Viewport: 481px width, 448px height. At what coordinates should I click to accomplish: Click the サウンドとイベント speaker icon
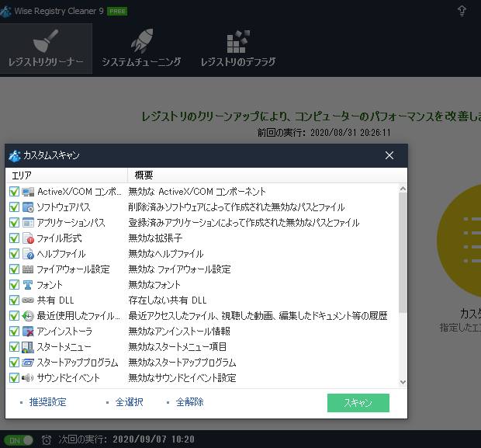pyautogui.click(x=28, y=378)
